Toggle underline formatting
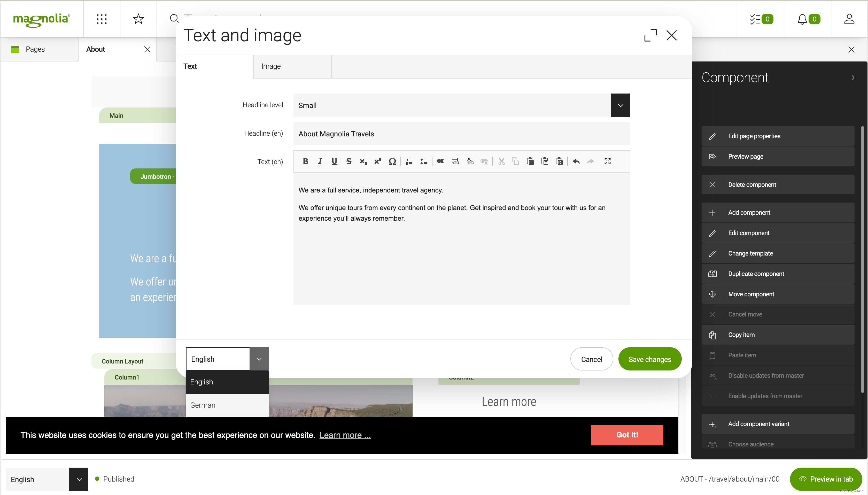 pyautogui.click(x=334, y=161)
